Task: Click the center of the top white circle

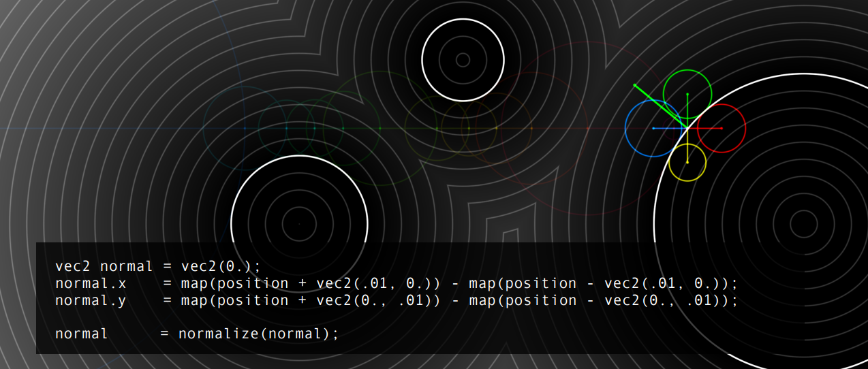Action: [463, 60]
